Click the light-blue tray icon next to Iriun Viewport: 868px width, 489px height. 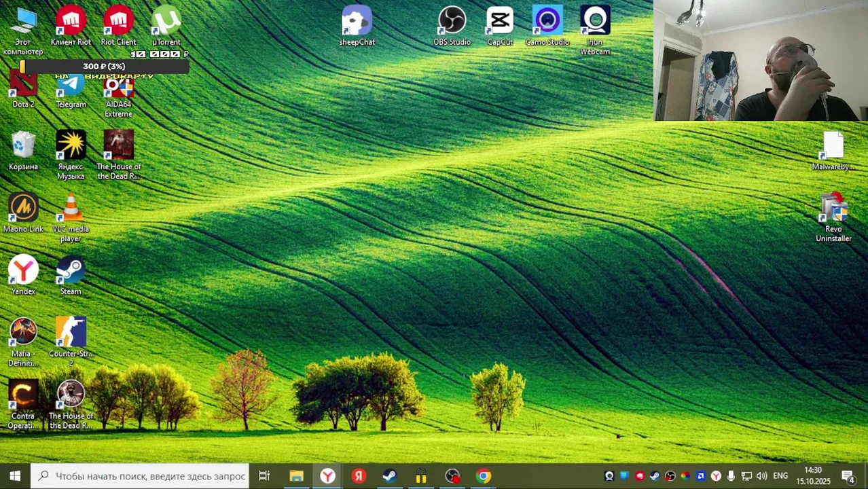[x=624, y=476]
